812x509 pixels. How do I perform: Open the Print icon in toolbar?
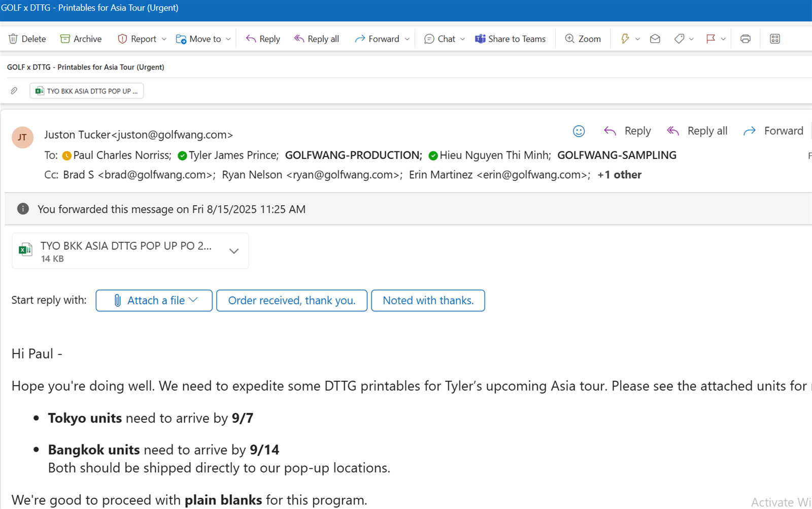click(x=745, y=39)
